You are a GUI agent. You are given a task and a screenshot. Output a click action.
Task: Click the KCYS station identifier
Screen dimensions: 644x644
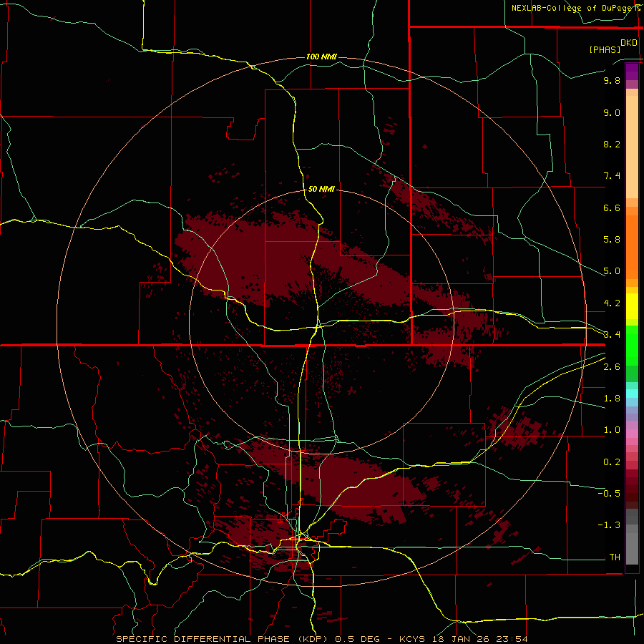point(413,639)
